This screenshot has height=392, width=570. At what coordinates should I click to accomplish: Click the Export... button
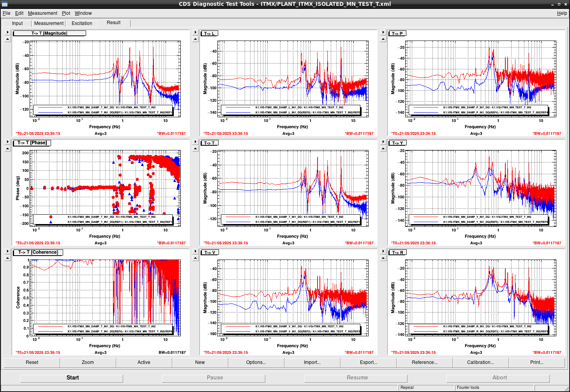point(368,362)
